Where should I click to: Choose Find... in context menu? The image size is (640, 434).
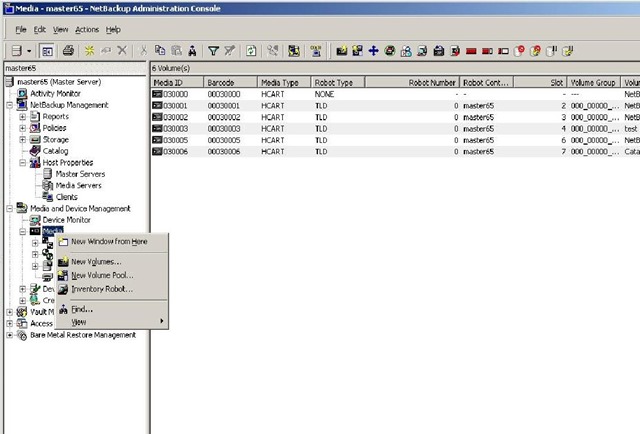click(x=111, y=309)
